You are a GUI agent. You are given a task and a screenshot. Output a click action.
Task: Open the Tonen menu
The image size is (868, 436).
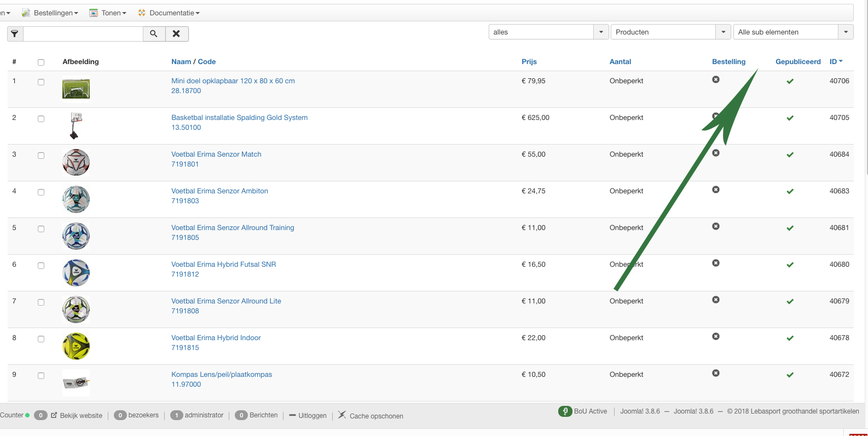[108, 13]
